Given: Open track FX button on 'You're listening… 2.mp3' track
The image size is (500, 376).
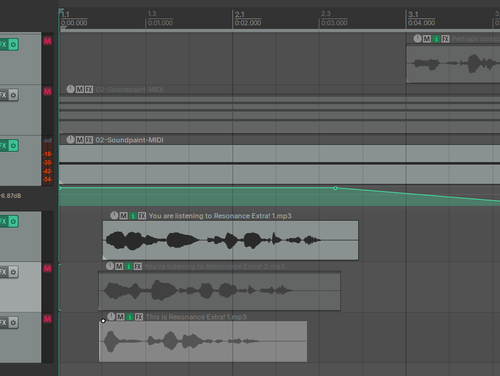Looking at the screenshot, I should [x=3, y=272].
